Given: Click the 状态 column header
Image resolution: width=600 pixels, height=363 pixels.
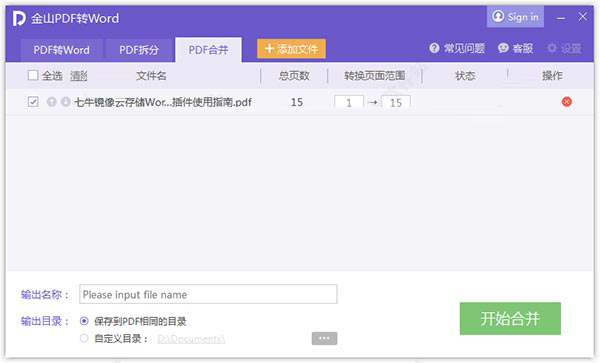Looking at the screenshot, I should click(465, 76).
